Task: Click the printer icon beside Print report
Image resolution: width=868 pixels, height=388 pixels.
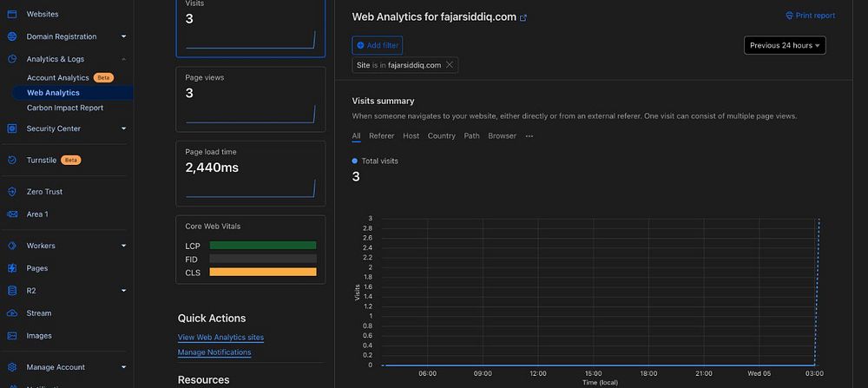Action: (789, 16)
